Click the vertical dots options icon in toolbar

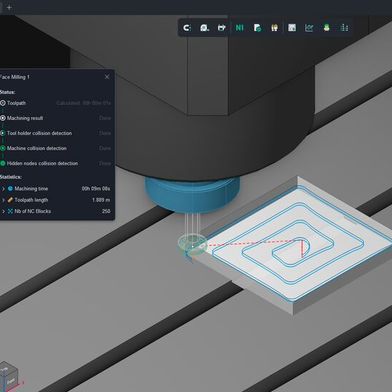[345, 28]
